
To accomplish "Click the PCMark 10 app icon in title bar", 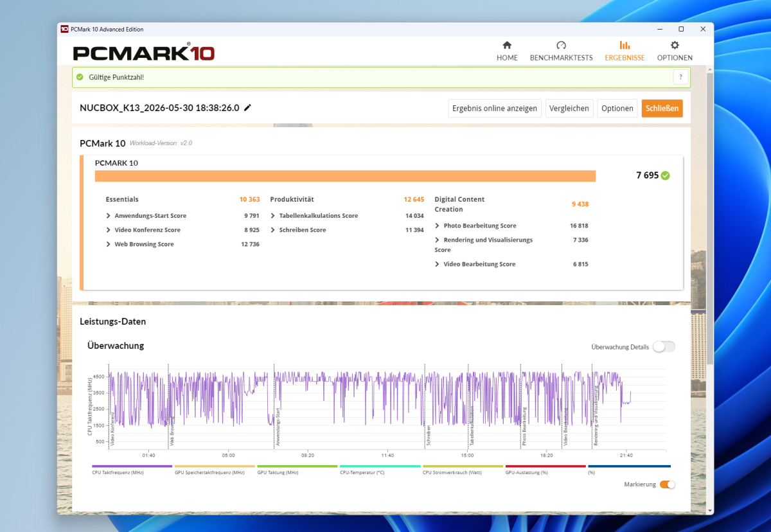I will [x=64, y=29].
